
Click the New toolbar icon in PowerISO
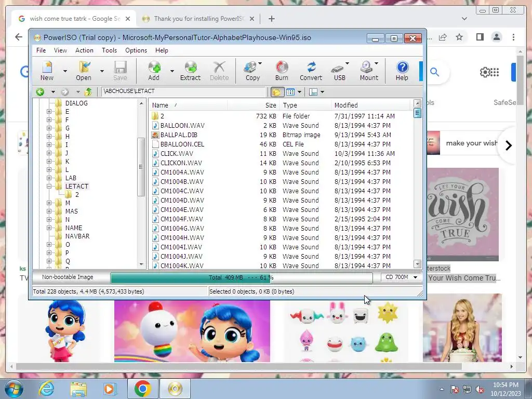(47, 71)
